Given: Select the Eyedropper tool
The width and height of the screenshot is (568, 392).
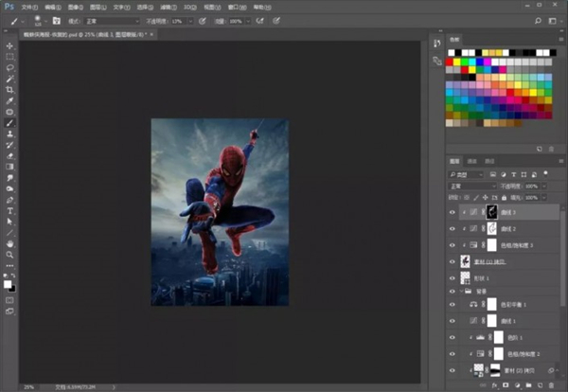Looking at the screenshot, I should [x=10, y=100].
